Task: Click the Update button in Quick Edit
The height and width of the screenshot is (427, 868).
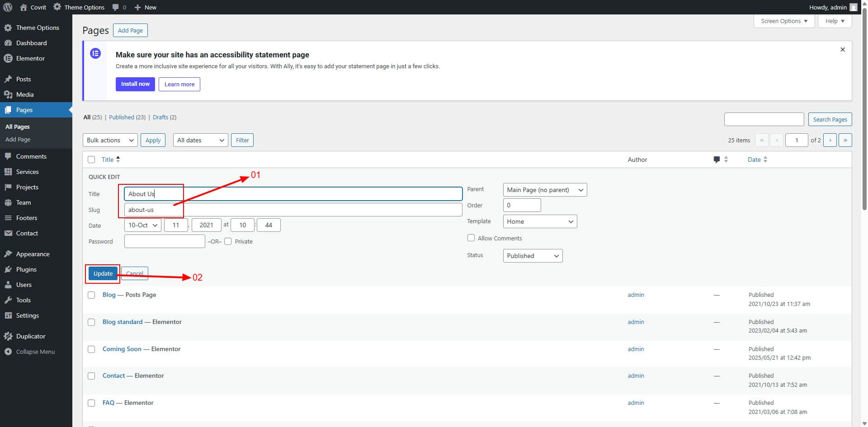Action: click(103, 273)
